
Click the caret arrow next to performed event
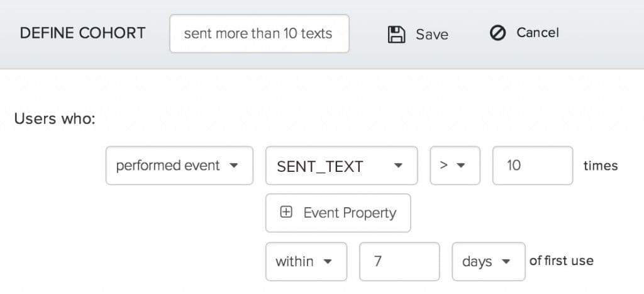(x=234, y=166)
